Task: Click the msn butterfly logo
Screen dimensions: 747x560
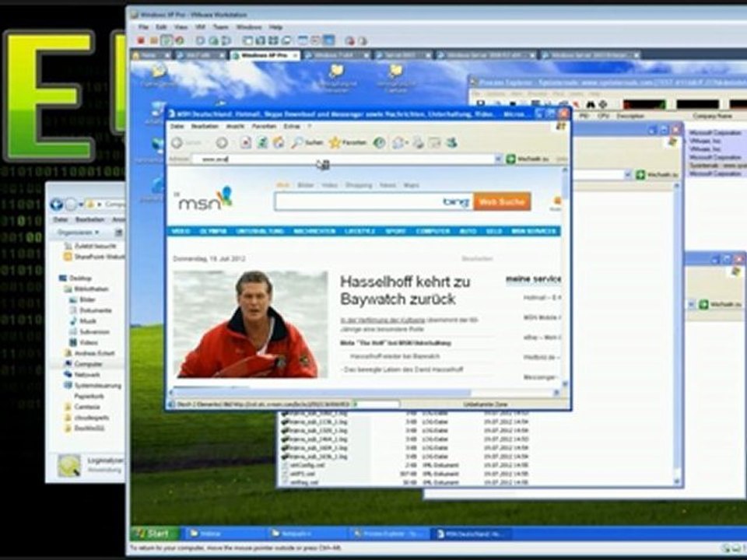Action: [x=205, y=198]
